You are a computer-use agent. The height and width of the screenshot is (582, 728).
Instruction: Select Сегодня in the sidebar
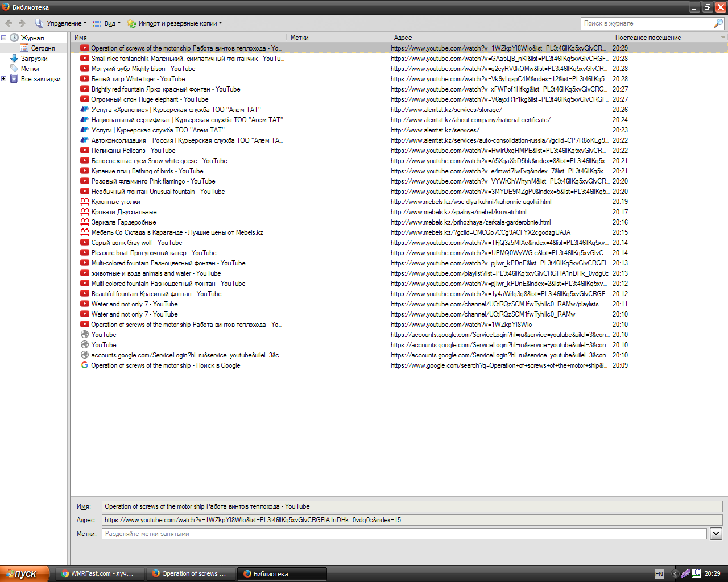coord(43,48)
